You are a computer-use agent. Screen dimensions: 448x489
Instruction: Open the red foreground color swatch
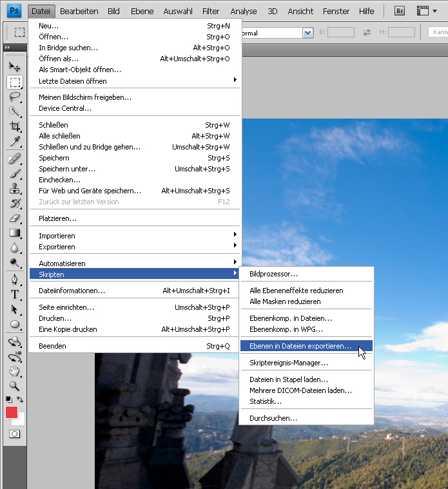pos(12,412)
